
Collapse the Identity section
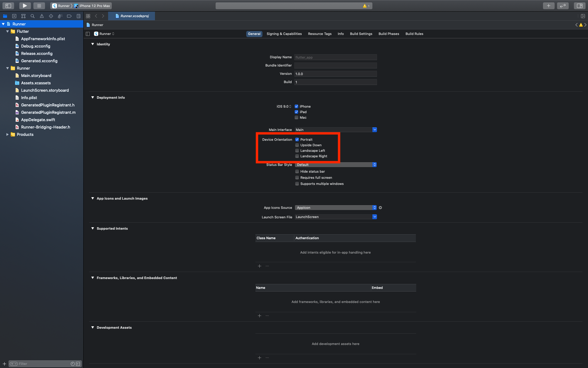[x=92, y=44]
